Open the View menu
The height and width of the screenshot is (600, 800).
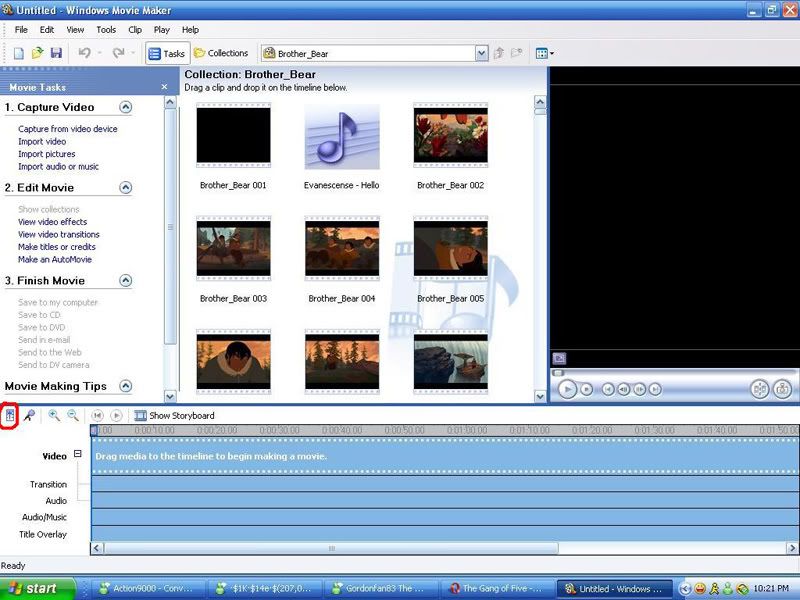pos(75,30)
